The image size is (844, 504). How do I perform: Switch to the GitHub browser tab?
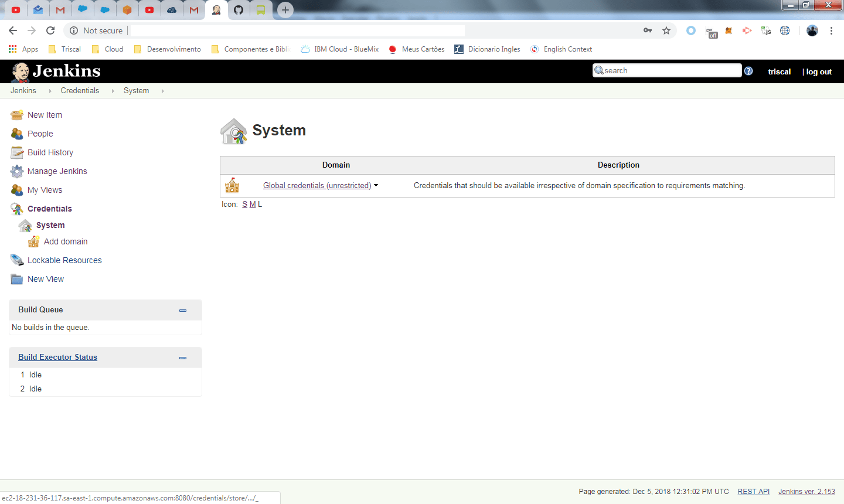[239, 10]
